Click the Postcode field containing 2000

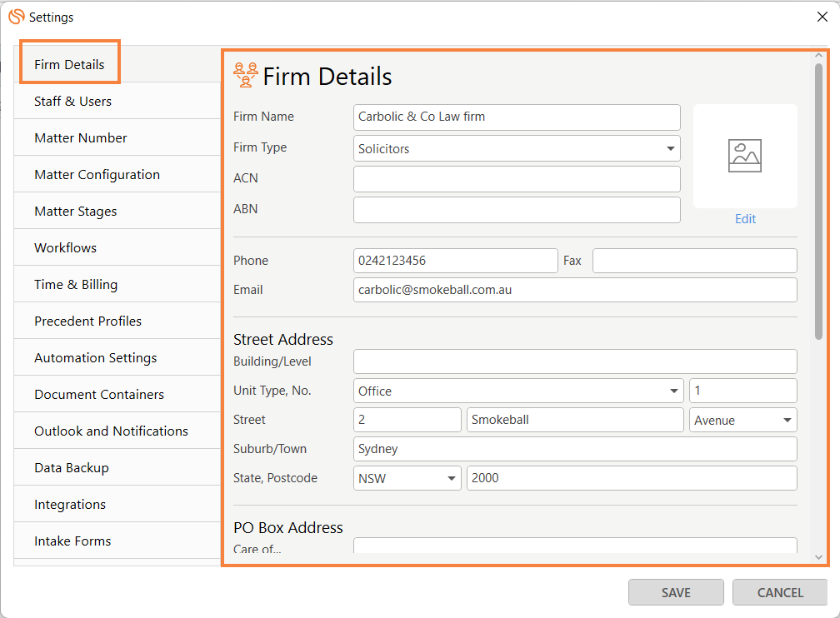[x=632, y=478]
